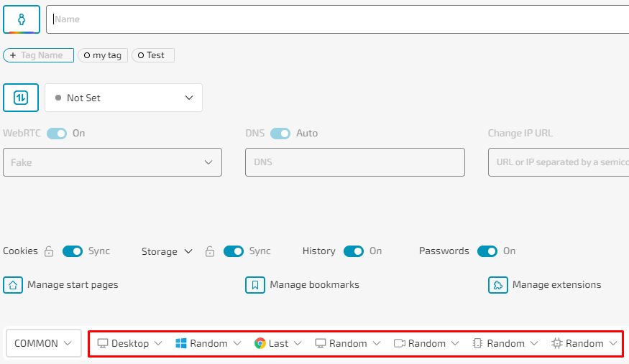
Task: Expand the Storage options chevron
Action: click(188, 251)
